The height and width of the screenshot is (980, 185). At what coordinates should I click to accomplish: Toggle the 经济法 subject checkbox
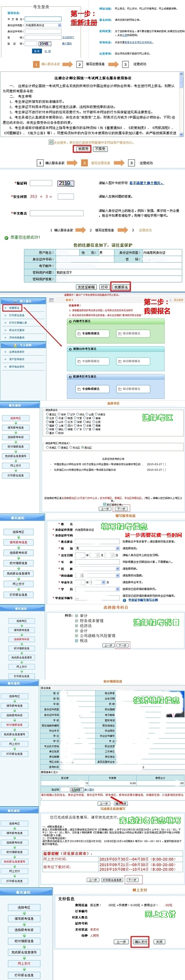(76, 625)
